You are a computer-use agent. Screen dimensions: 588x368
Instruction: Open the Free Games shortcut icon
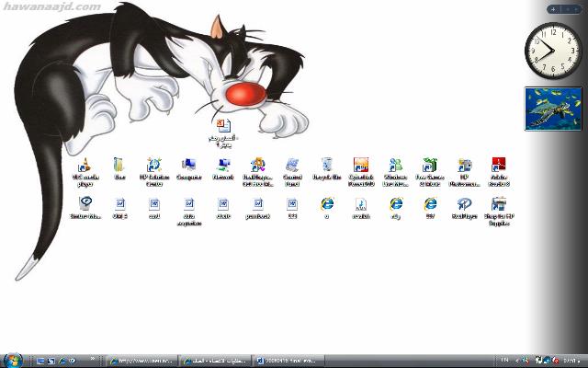(430, 172)
